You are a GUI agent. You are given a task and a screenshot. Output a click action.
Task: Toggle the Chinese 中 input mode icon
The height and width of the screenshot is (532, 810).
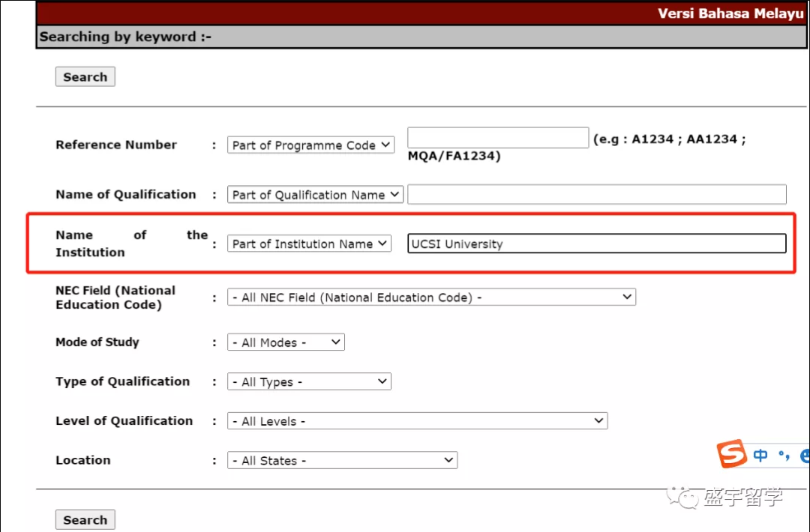[x=760, y=455]
